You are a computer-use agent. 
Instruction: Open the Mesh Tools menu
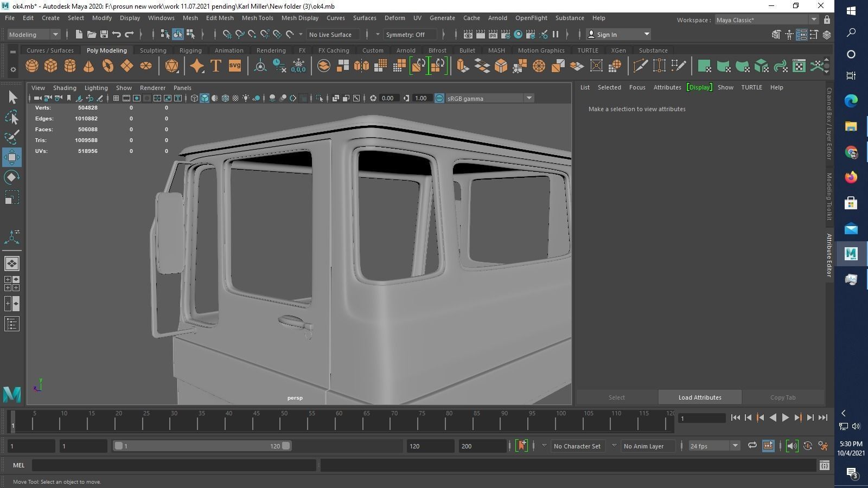[x=257, y=18]
